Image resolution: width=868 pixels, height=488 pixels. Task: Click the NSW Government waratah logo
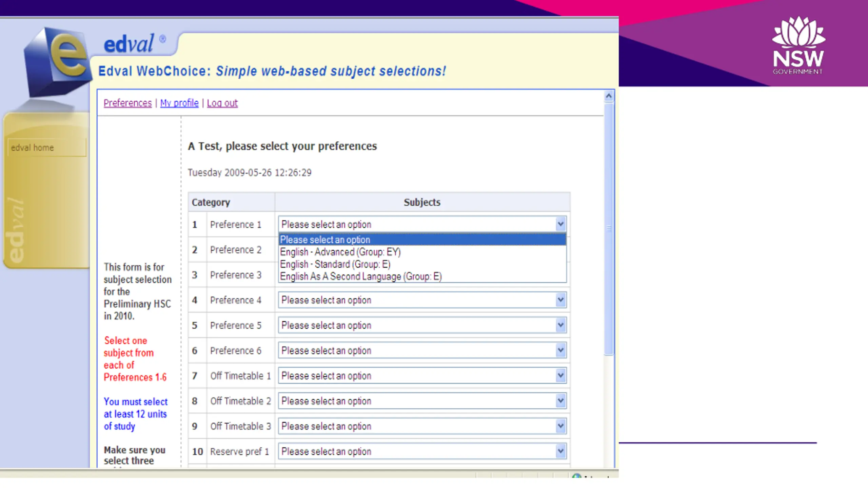(x=798, y=45)
